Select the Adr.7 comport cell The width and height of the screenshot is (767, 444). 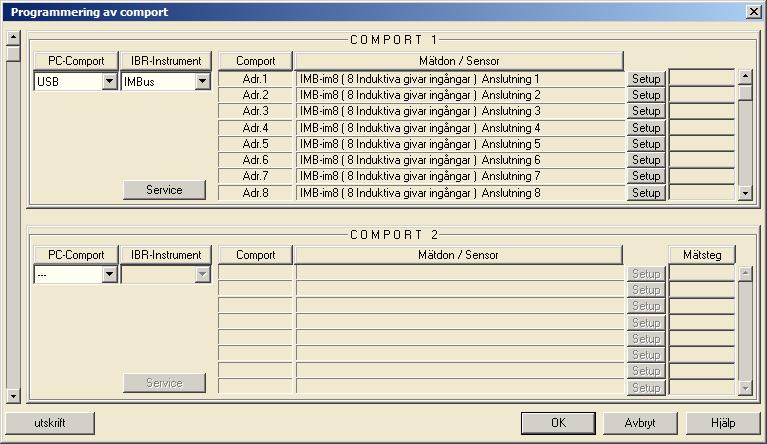(255, 176)
